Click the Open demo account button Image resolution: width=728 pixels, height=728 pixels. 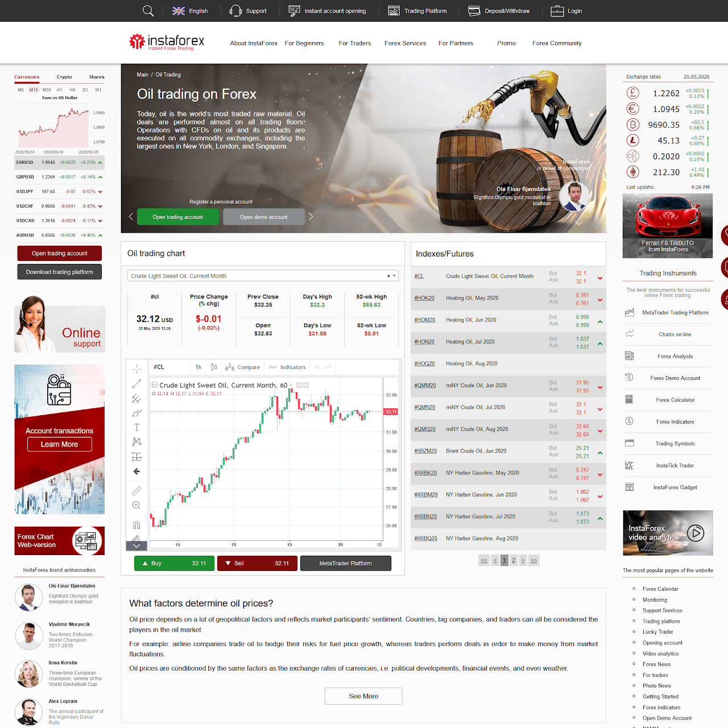[x=264, y=217]
